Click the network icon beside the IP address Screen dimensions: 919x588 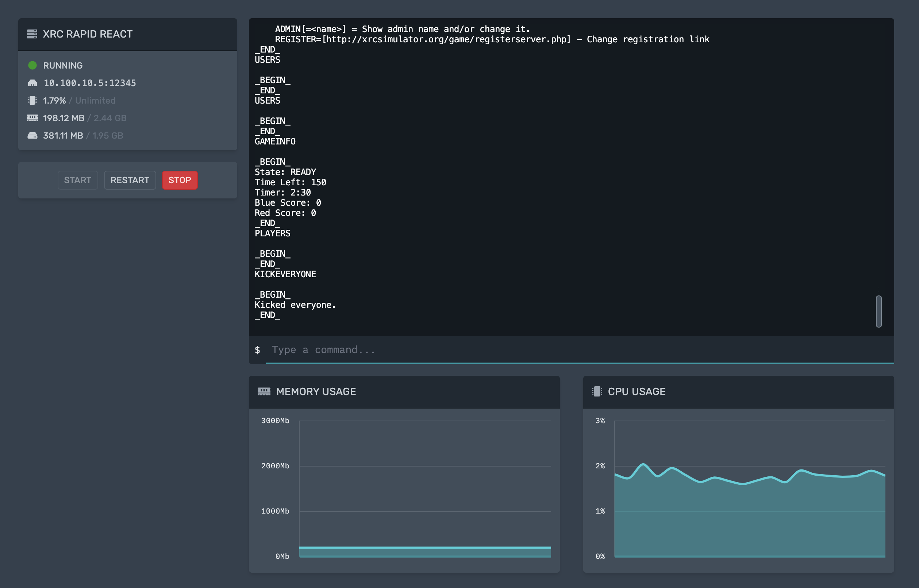click(x=32, y=83)
